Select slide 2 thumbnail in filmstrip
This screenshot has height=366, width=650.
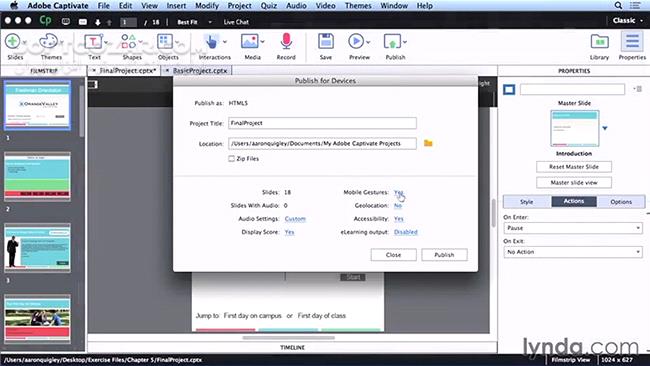point(37,176)
